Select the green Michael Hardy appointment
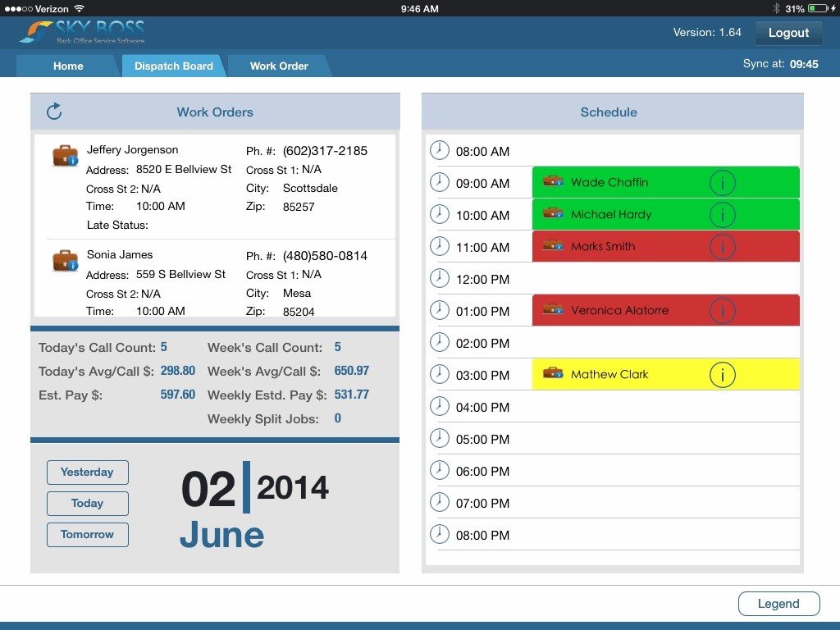 point(666,214)
